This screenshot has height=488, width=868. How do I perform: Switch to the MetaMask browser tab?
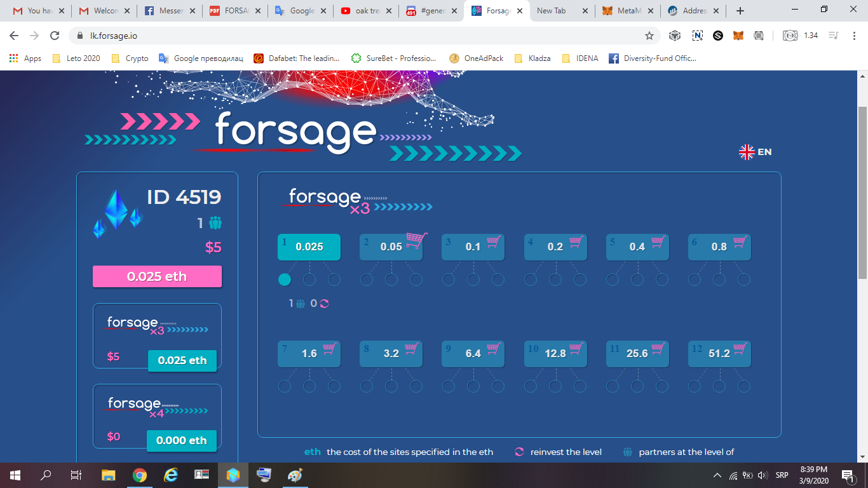(x=627, y=11)
